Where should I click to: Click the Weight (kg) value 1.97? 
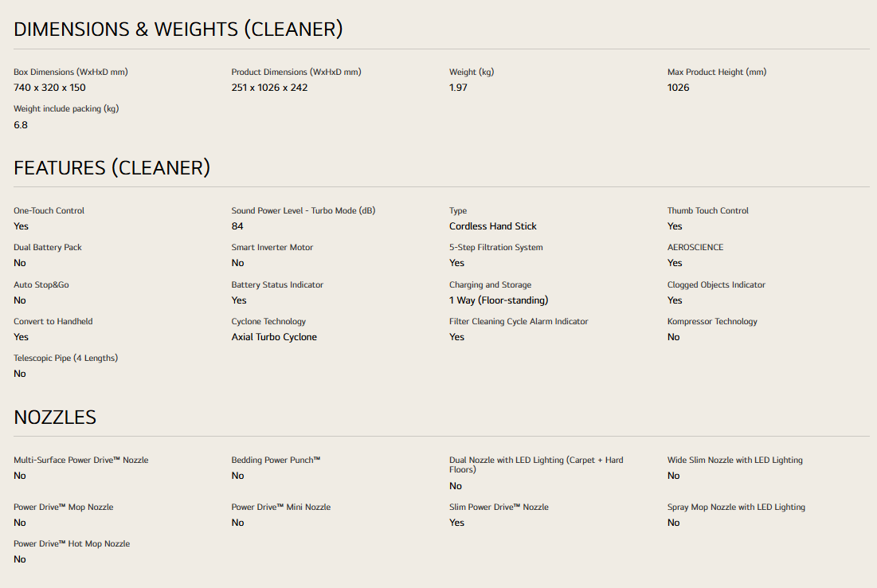pos(458,88)
